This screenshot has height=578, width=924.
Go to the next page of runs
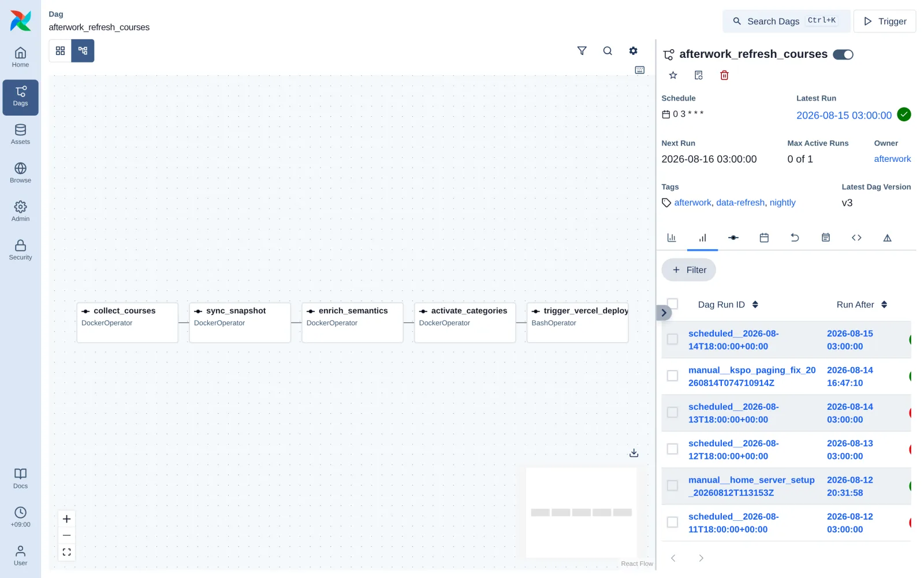point(701,558)
